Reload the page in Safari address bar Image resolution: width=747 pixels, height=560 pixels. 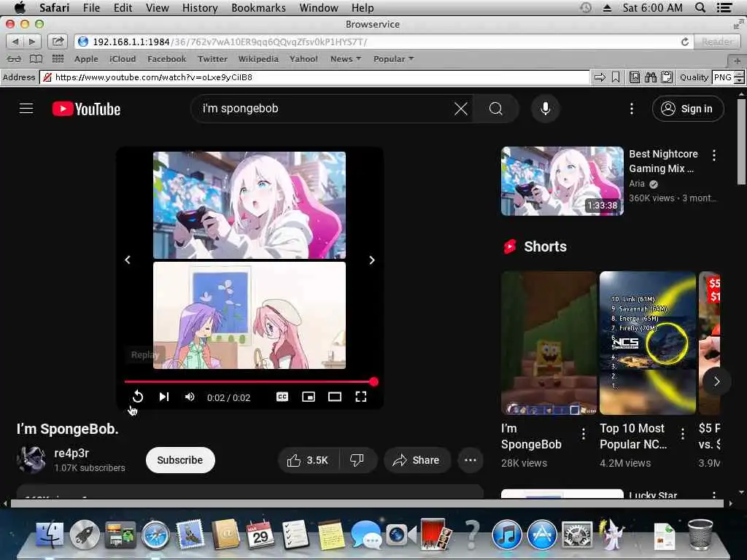(684, 42)
